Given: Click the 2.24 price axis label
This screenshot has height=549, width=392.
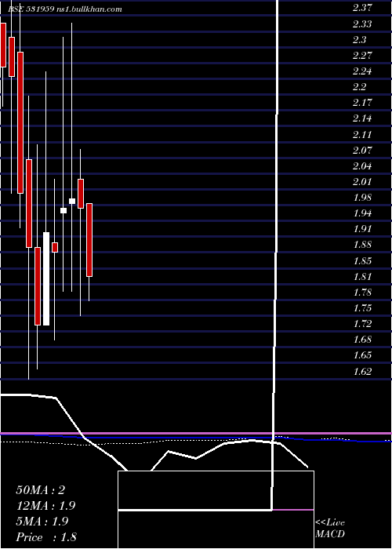Looking at the screenshot, I should (362, 71).
